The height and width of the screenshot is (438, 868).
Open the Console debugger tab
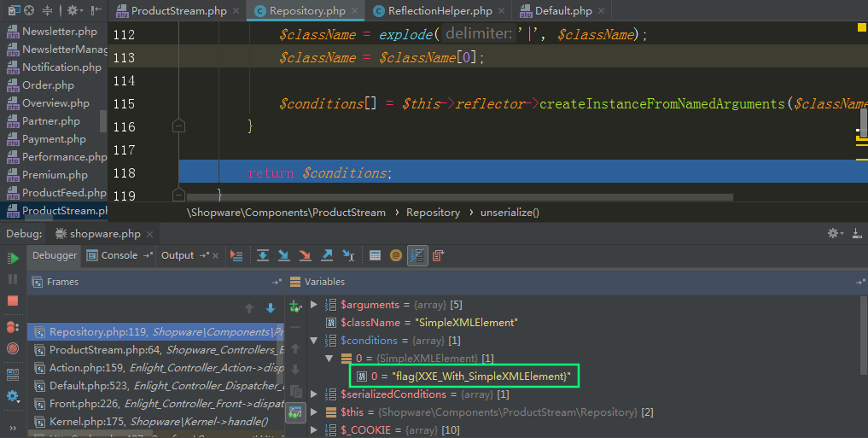(x=119, y=255)
